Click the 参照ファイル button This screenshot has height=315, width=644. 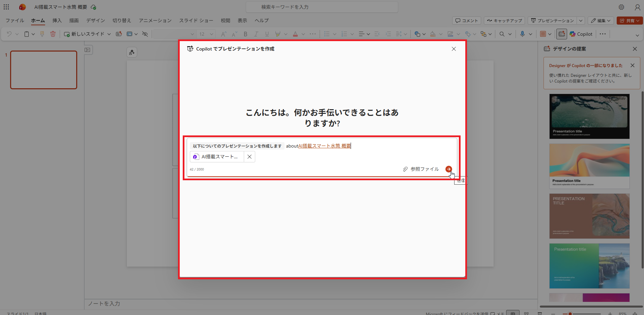tap(424, 169)
